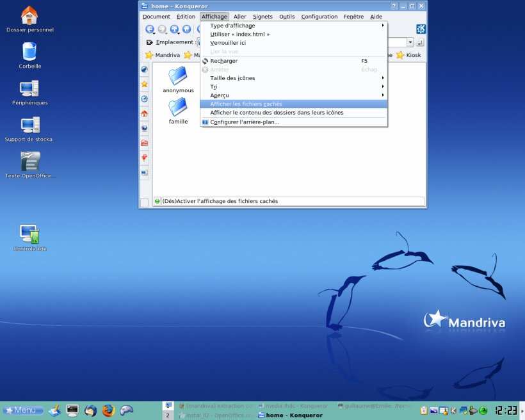The width and height of the screenshot is (525, 420).
Task: Open the bookmarks star panel in the sidebar
Action: click(x=144, y=84)
